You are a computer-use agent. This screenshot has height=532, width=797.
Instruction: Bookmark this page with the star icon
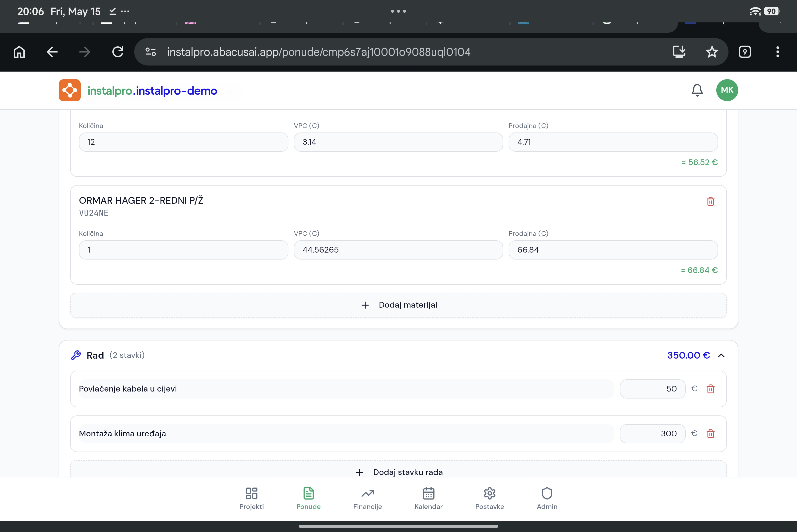point(712,52)
